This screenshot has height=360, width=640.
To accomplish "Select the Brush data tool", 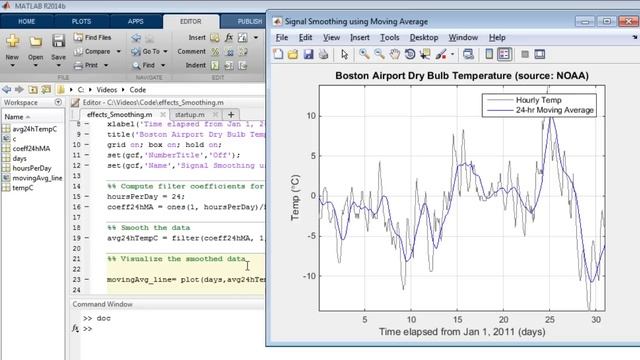I will coord(441,54).
